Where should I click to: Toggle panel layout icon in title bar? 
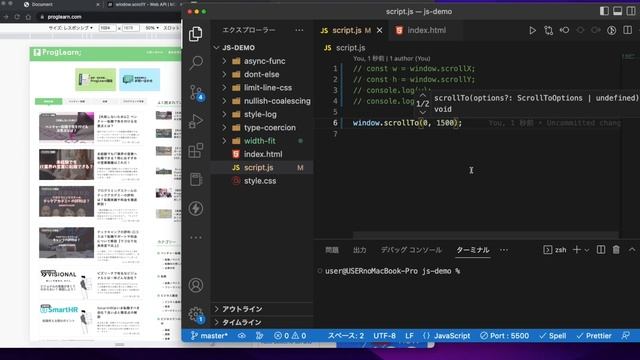(618, 11)
